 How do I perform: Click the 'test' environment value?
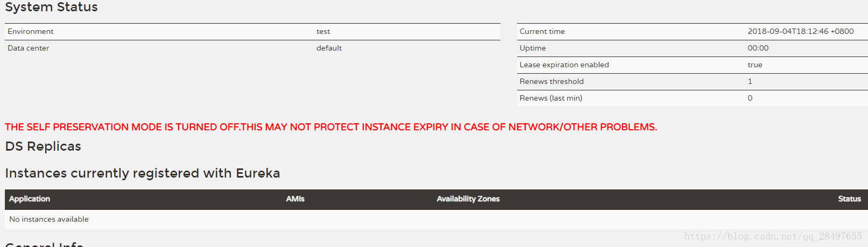323,31
